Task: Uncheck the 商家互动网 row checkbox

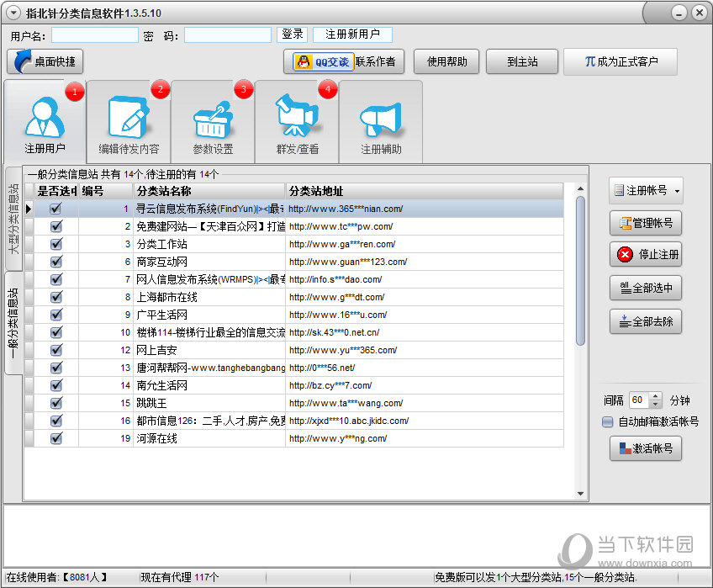Action: (56, 262)
